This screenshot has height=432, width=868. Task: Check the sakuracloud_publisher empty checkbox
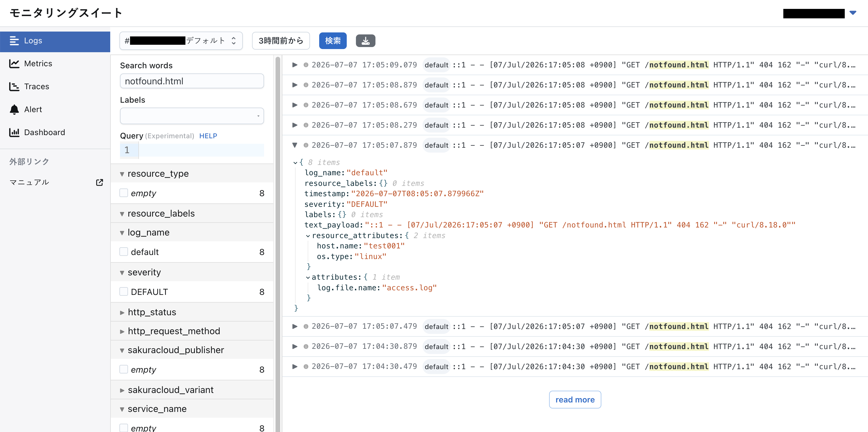[124, 369]
